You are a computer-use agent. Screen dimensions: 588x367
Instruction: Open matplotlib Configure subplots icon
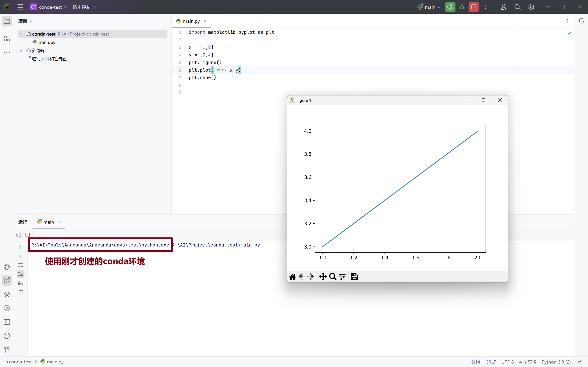(x=342, y=277)
